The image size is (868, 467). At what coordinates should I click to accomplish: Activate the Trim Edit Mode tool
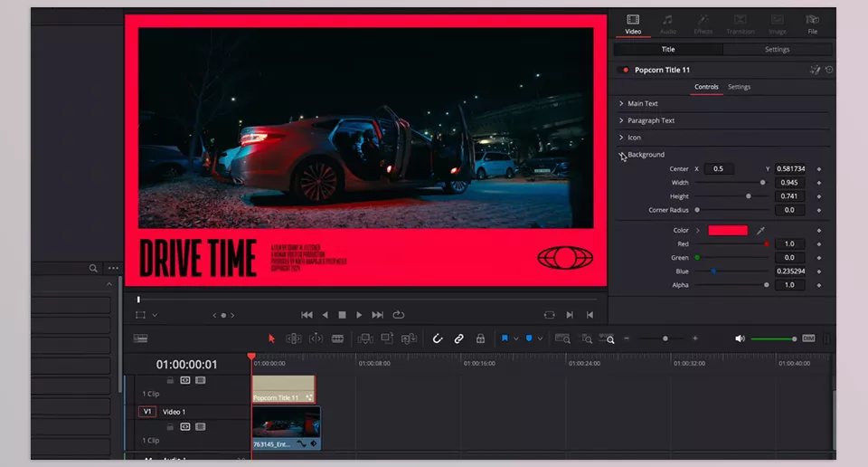[293, 338]
